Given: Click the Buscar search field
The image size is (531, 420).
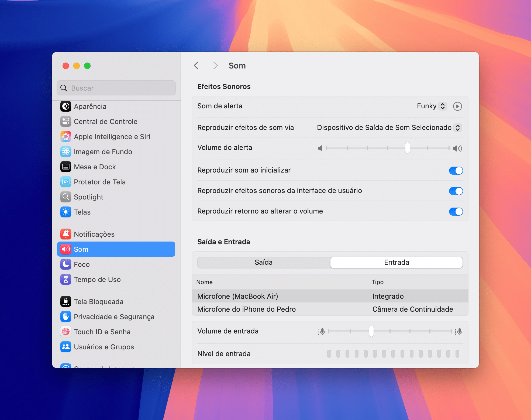Looking at the screenshot, I should tap(116, 88).
